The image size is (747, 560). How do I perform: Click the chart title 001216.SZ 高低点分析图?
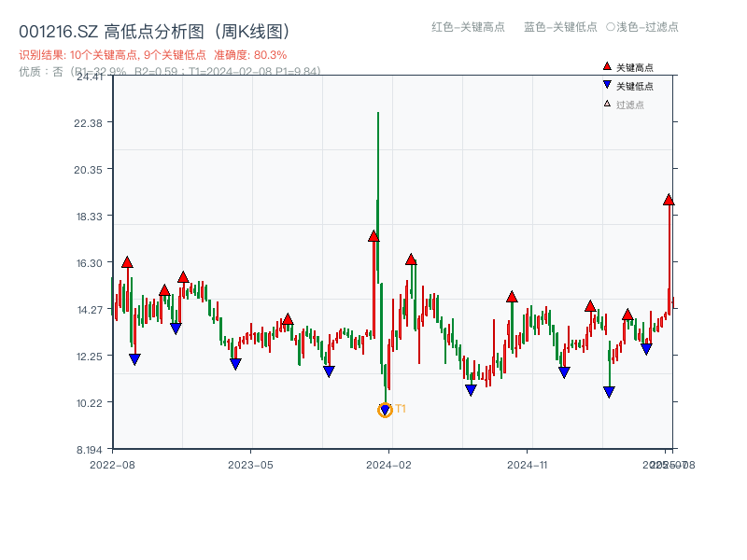(x=154, y=32)
